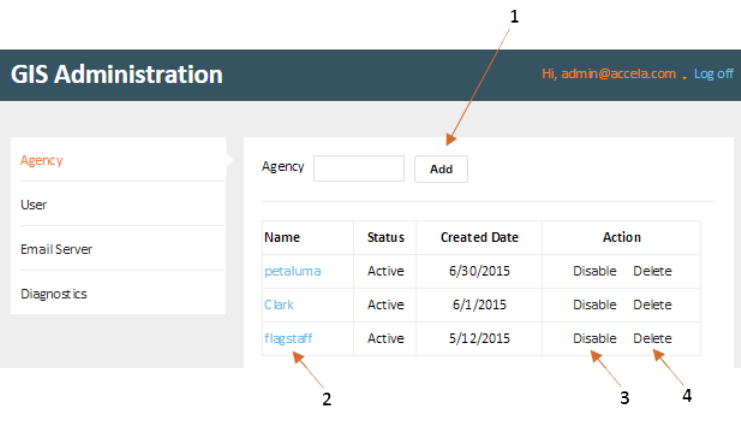Screen dimensions: 741x425
Task: Open the petaluma agency link
Action: [293, 271]
